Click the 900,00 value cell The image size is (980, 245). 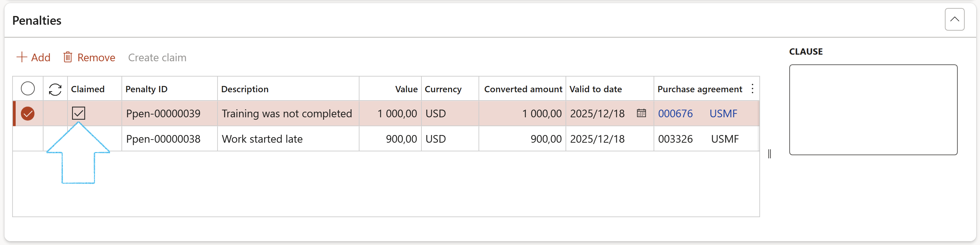click(401, 139)
